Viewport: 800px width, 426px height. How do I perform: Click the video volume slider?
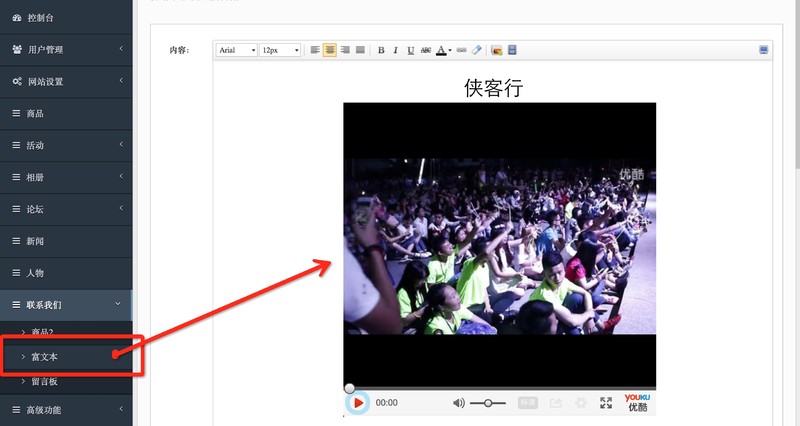click(x=488, y=403)
